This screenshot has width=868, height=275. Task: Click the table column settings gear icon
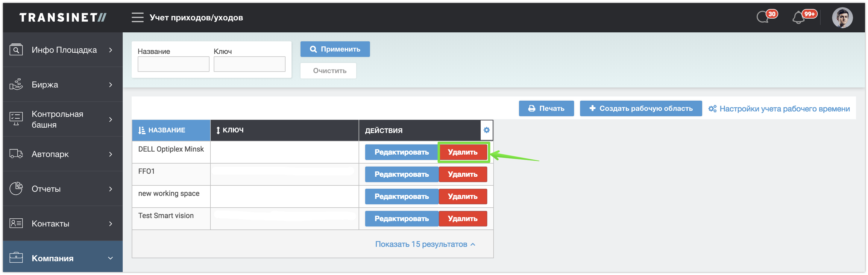tap(486, 130)
